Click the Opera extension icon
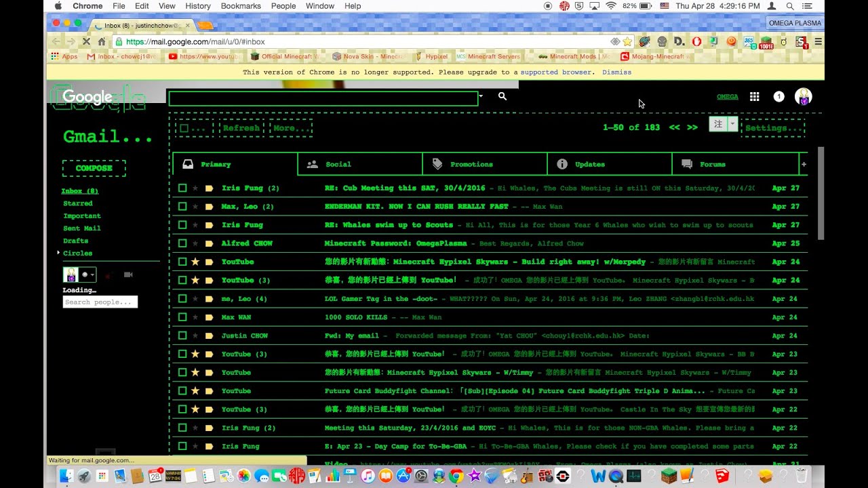Viewport: 868px width, 488px height. pos(696,41)
